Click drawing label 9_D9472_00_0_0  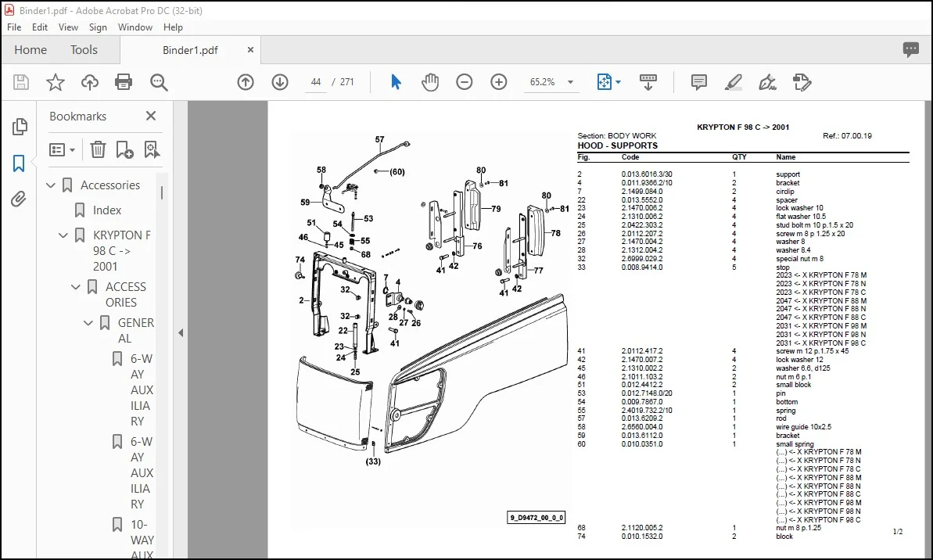click(x=536, y=518)
